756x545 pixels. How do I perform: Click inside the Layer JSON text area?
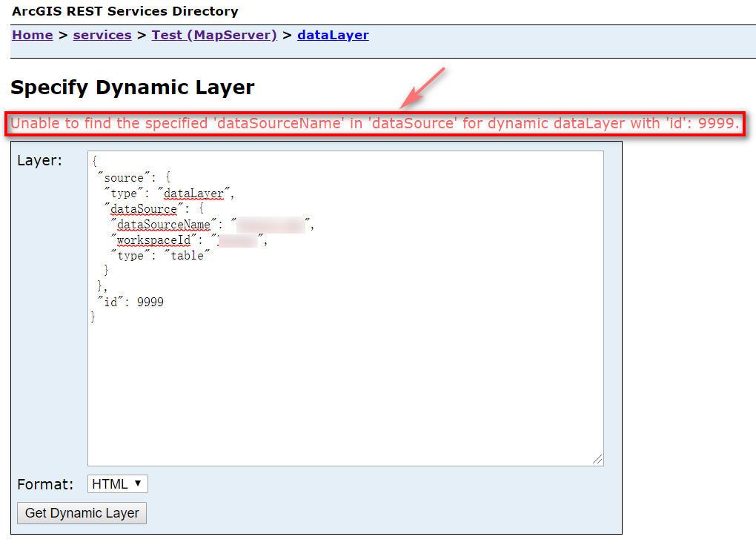point(345,308)
